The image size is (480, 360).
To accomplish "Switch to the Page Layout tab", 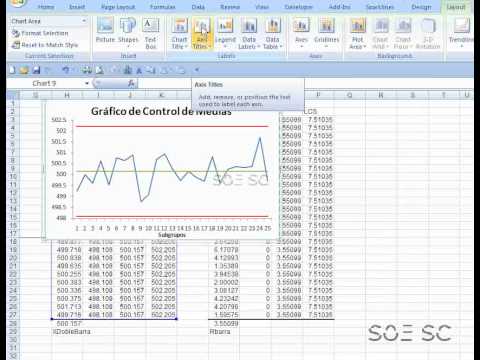I will 118,7.
